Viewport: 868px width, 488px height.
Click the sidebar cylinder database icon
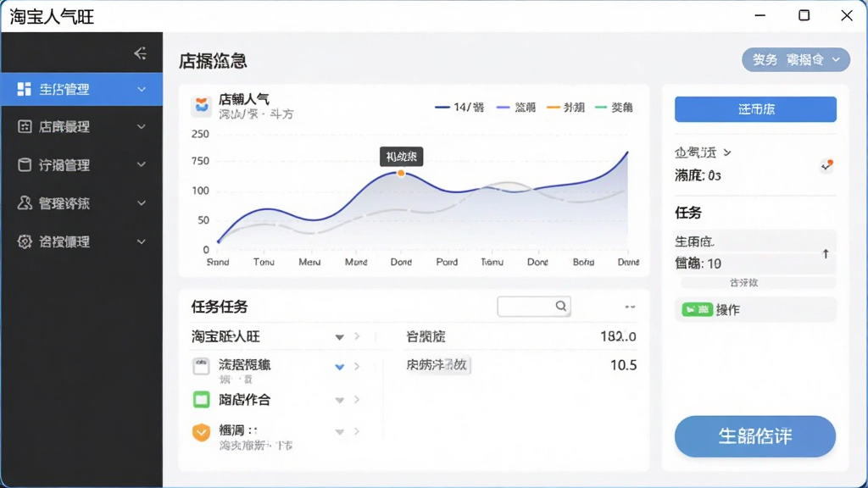(25, 165)
